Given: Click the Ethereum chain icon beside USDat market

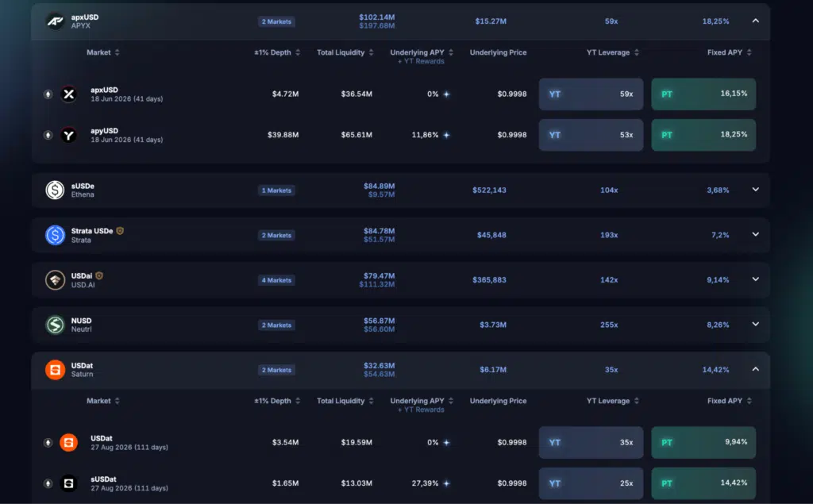Looking at the screenshot, I should (48, 442).
